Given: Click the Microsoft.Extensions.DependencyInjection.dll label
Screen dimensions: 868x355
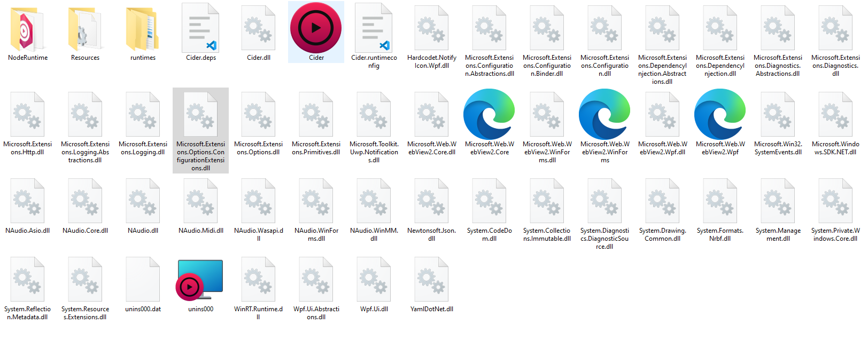Looking at the screenshot, I should pos(720,66).
